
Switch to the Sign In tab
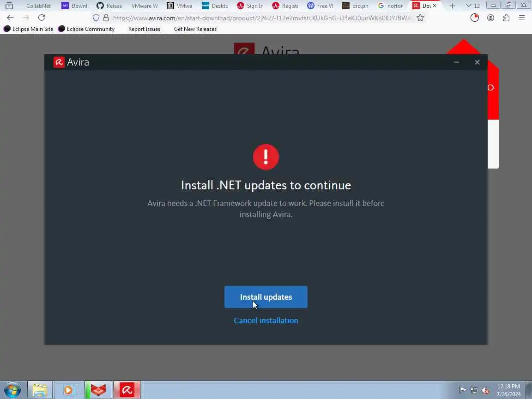[x=250, y=6]
